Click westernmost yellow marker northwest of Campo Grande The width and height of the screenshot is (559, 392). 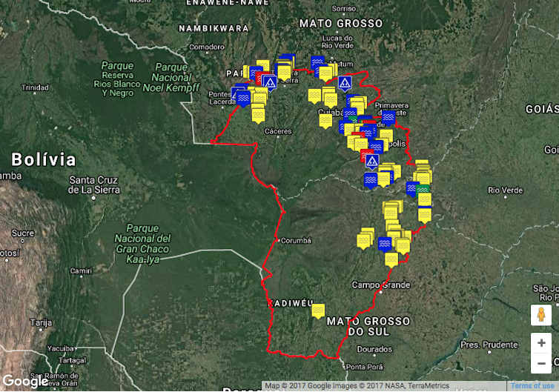[x=363, y=241]
